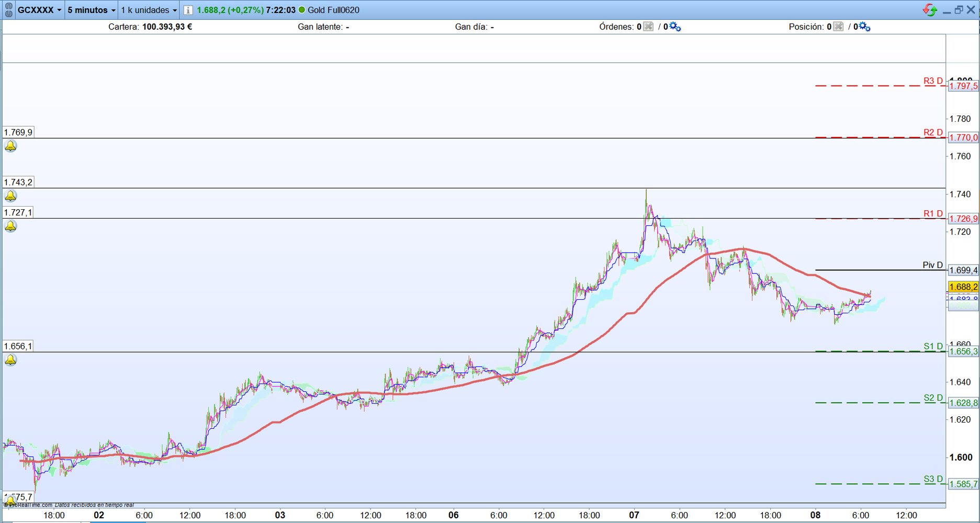
Task: Select the 1.727,1 alert price label
Action: (18, 212)
